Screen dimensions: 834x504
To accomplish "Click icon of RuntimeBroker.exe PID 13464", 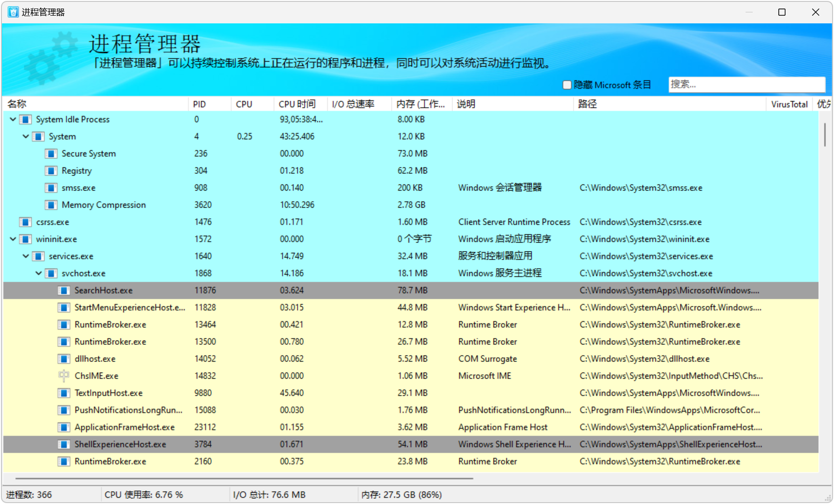I will click(64, 324).
